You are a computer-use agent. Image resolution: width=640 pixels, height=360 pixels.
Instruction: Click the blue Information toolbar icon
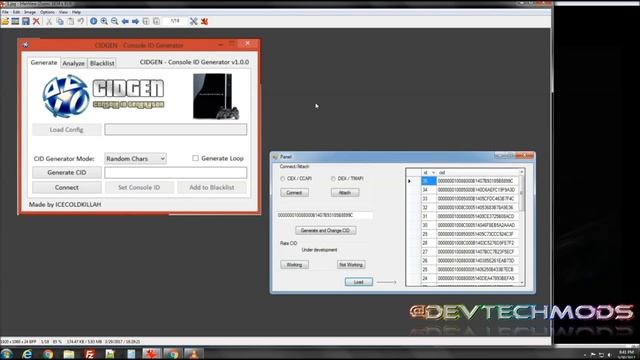(93, 21)
